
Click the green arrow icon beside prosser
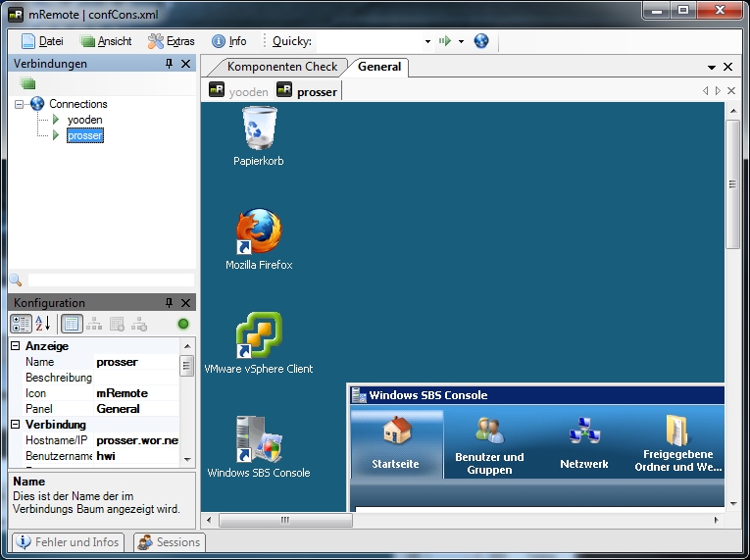click(x=56, y=135)
